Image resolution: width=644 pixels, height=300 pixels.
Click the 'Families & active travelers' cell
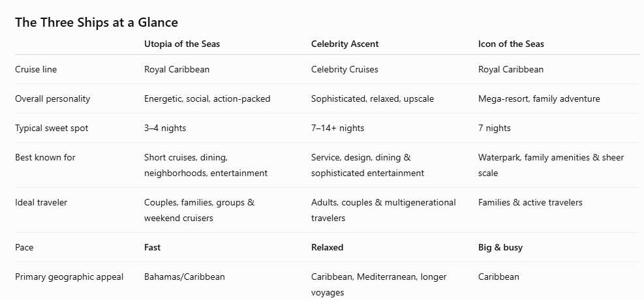point(530,202)
